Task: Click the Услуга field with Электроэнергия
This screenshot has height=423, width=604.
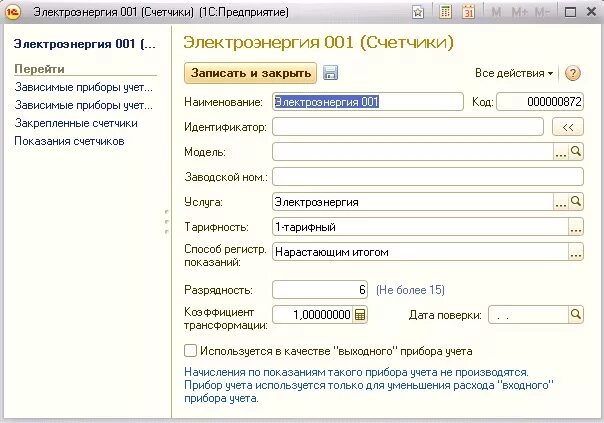Action: coord(413,201)
